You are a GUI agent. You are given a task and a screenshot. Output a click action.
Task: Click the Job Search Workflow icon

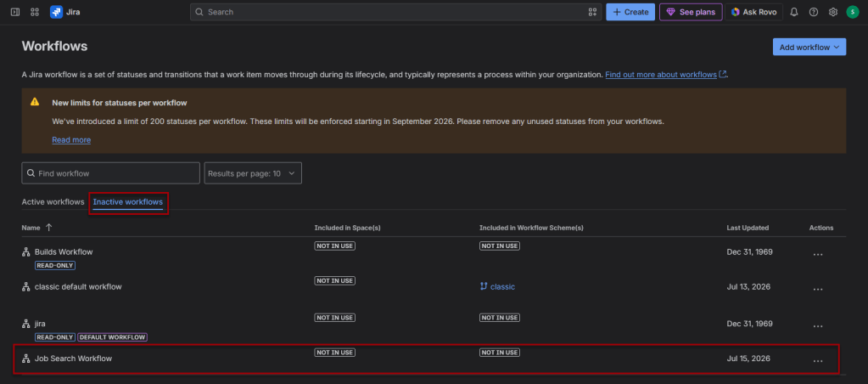25,359
